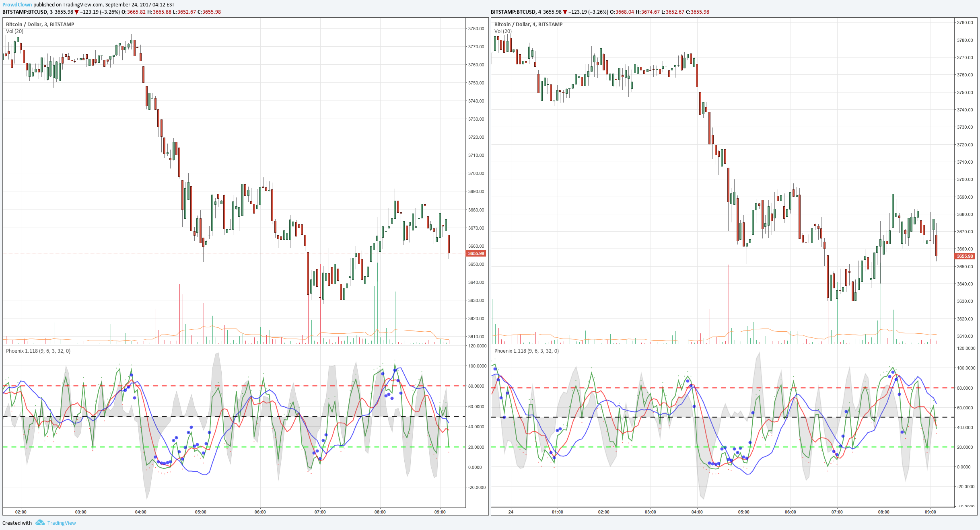Click Vol (20) label in the 3-minute chart

click(x=15, y=31)
